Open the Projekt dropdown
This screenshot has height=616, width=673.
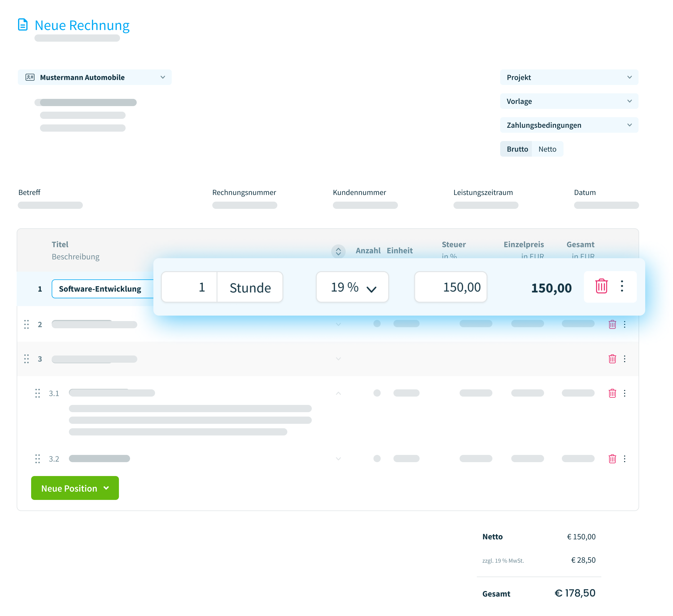[569, 77]
